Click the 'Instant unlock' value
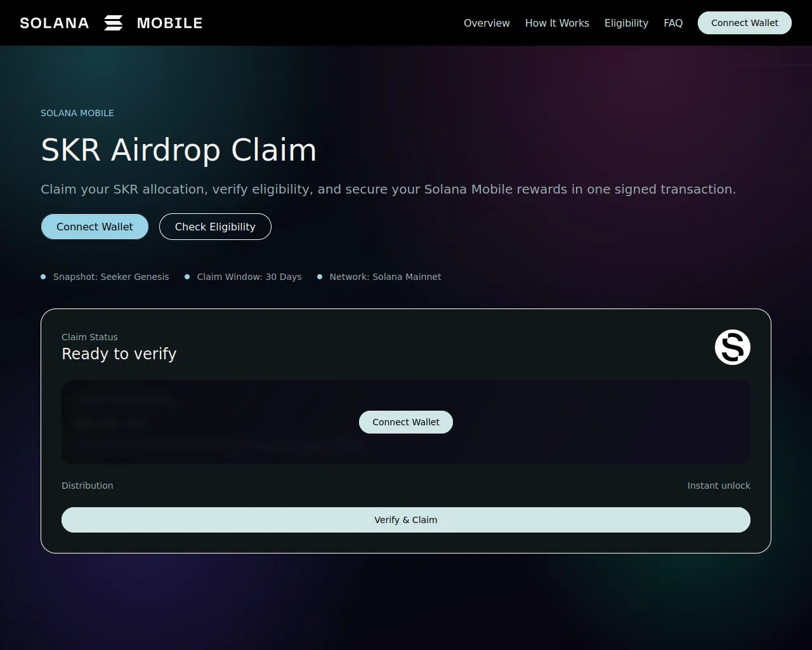The image size is (812, 650). click(x=719, y=486)
